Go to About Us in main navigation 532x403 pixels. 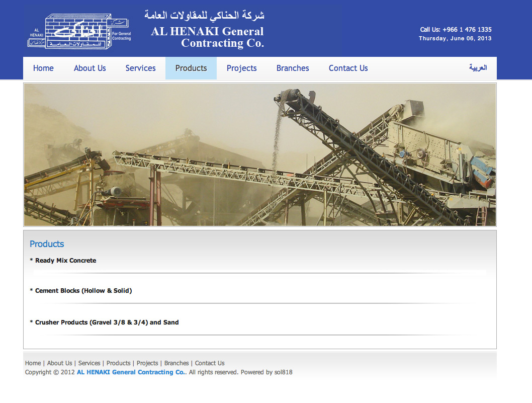pos(90,68)
